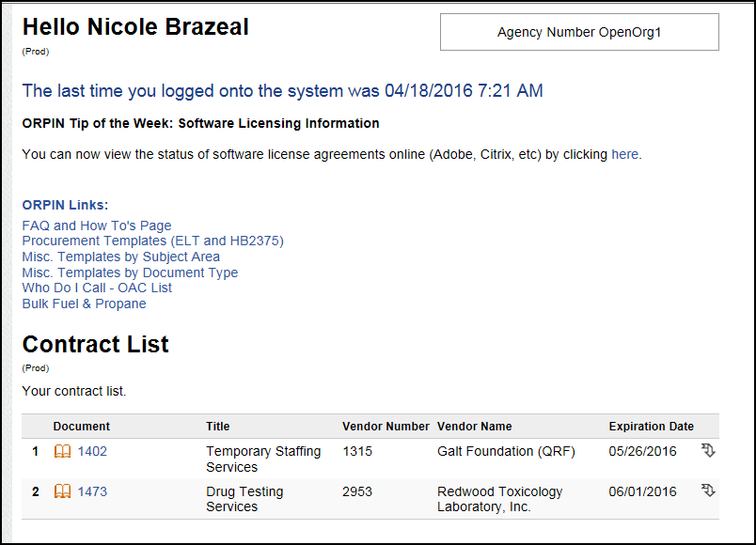The width and height of the screenshot is (756, 545).
Task: Open Who Do I Call - OAC List
Action: pyautogui.click(x=97, y=288)
